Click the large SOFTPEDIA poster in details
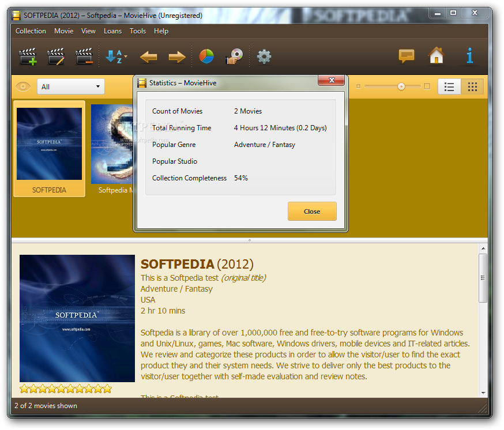Image resolution: width=504 pixels, height=430 pixels. pyautogui.click(x=77, y=319)
